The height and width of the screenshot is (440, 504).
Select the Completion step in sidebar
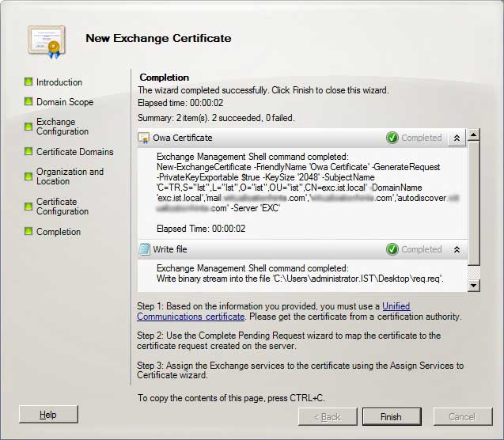point(59,232)
